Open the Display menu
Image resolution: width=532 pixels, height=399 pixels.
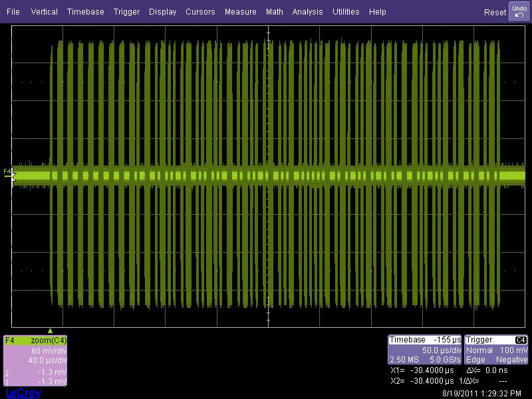pyautogui.click(x=162, y=12)
